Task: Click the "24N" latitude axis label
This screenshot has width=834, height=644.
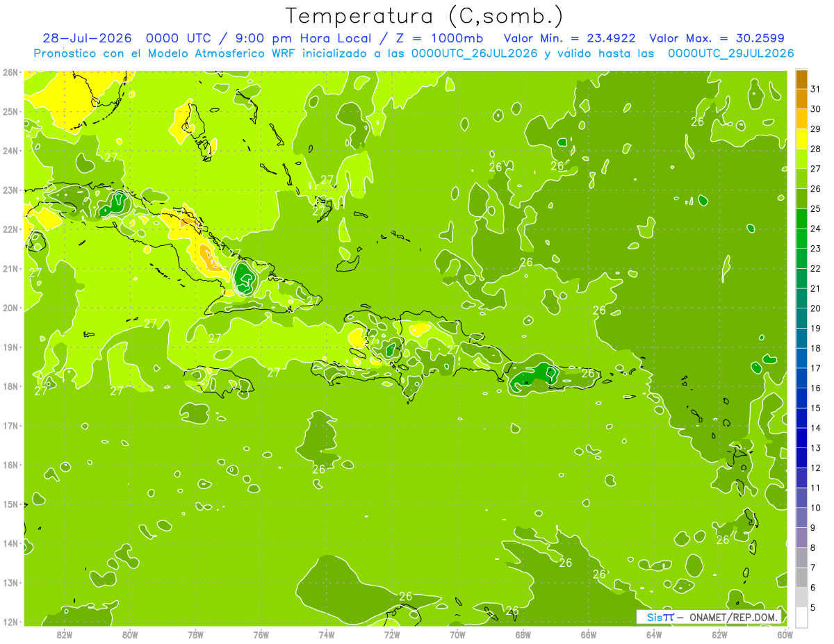Action: 10,151
